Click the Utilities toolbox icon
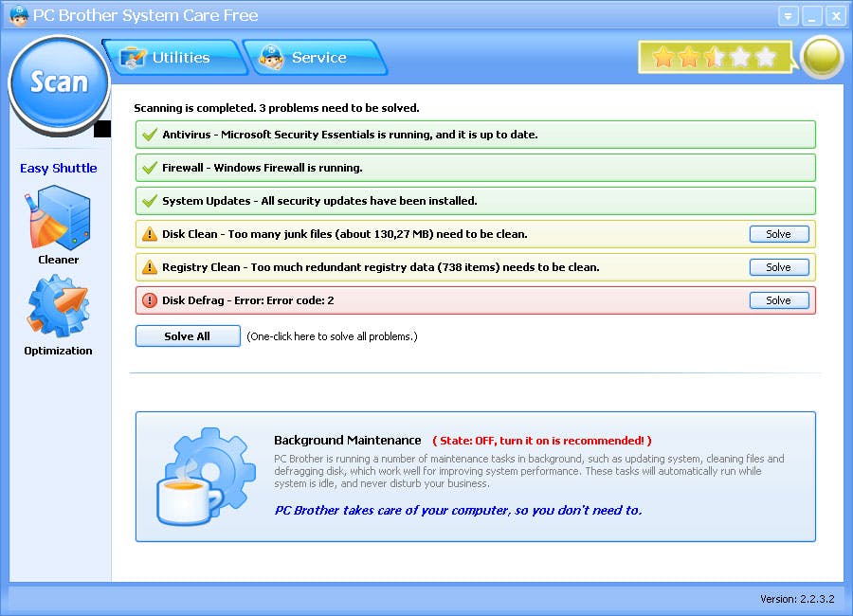The image size is (853, 616). 134,58
